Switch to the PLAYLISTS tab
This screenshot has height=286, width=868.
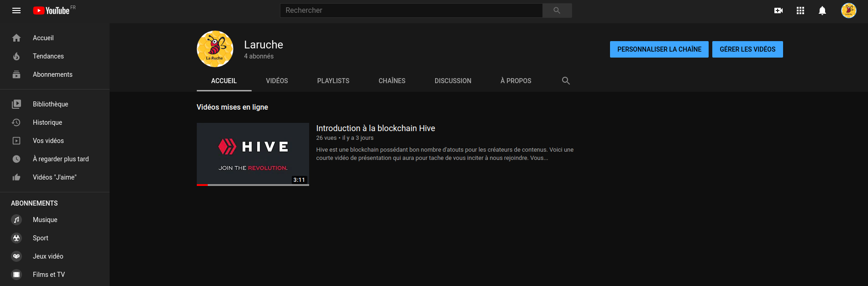pyautogui.click(x=333, y=81)
